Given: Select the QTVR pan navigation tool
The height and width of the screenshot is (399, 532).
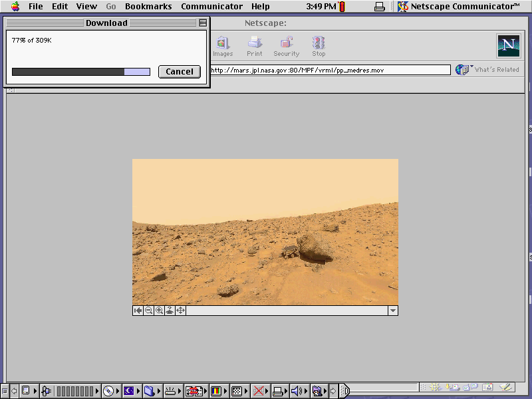Looking at the screenshot, I should pyautogui.click(x=181, y=310).
